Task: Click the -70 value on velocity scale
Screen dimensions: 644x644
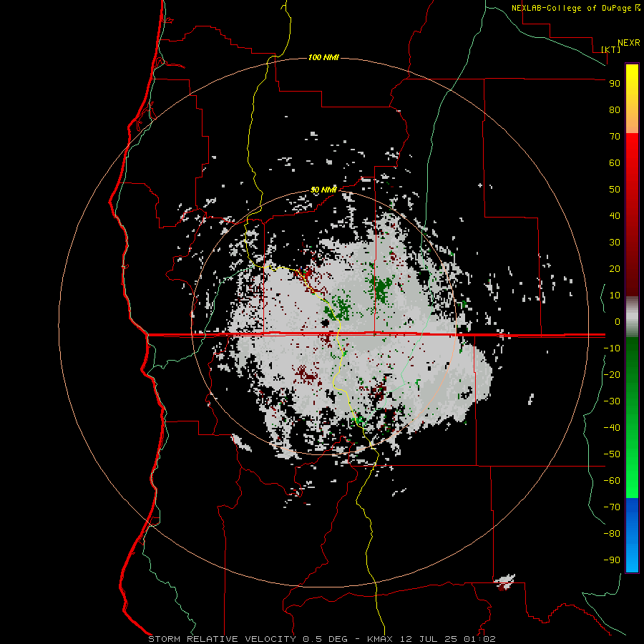Action: pos(612,507)
